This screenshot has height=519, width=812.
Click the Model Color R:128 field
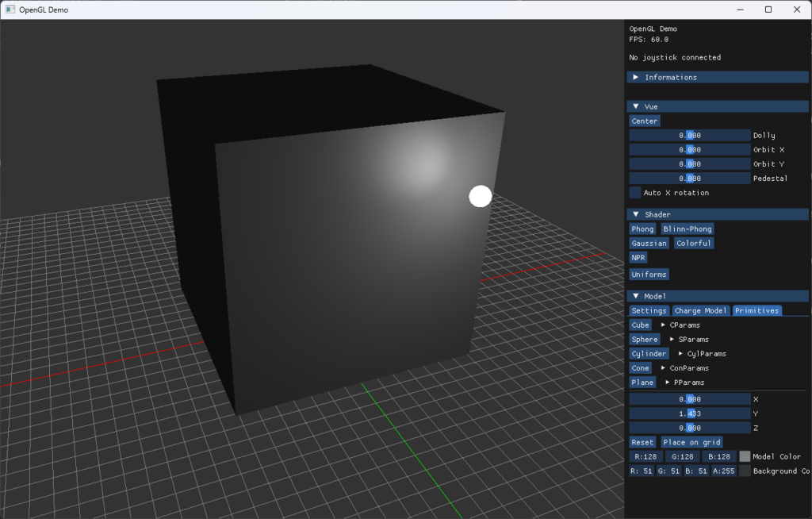645,457
